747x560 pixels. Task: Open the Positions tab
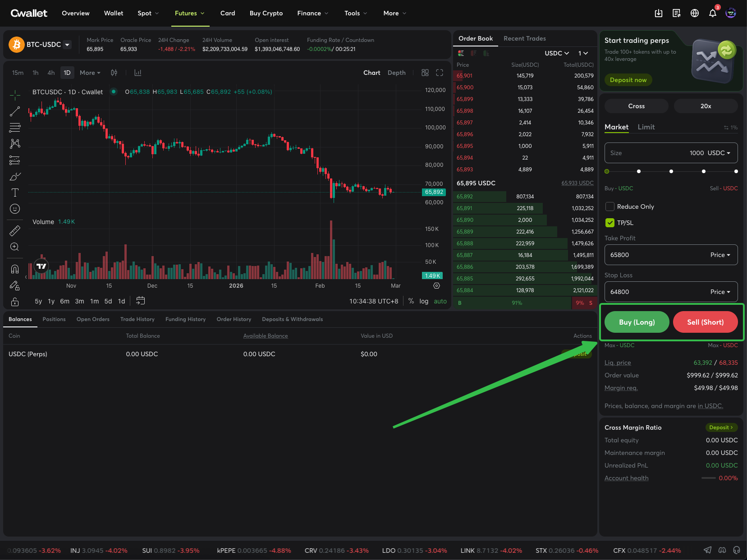coord(54,319)
